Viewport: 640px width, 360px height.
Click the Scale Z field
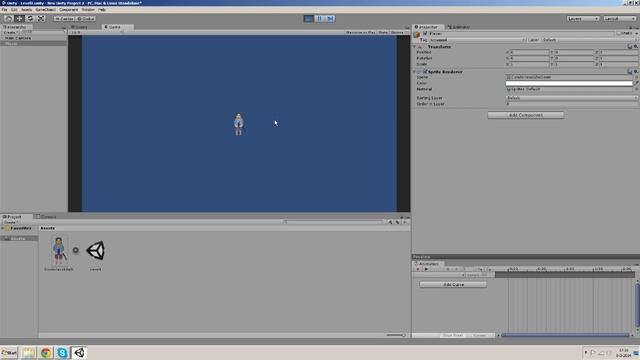618,64
